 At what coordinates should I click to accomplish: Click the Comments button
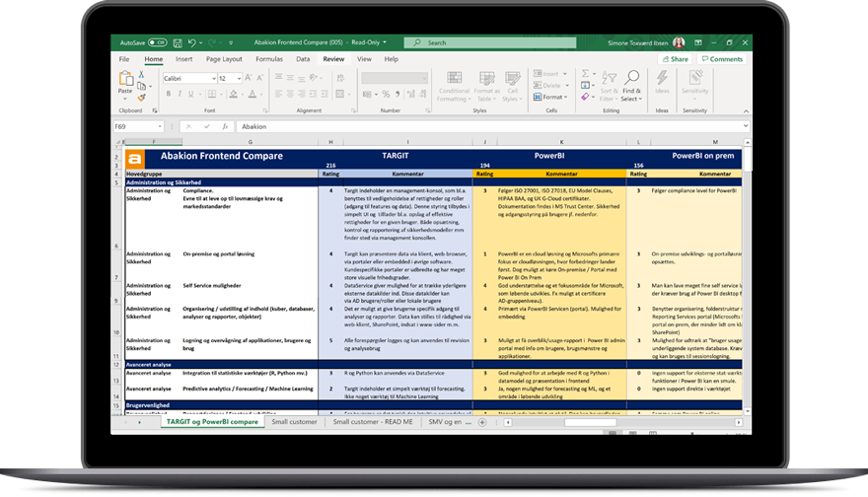click(x=722, y=59)
